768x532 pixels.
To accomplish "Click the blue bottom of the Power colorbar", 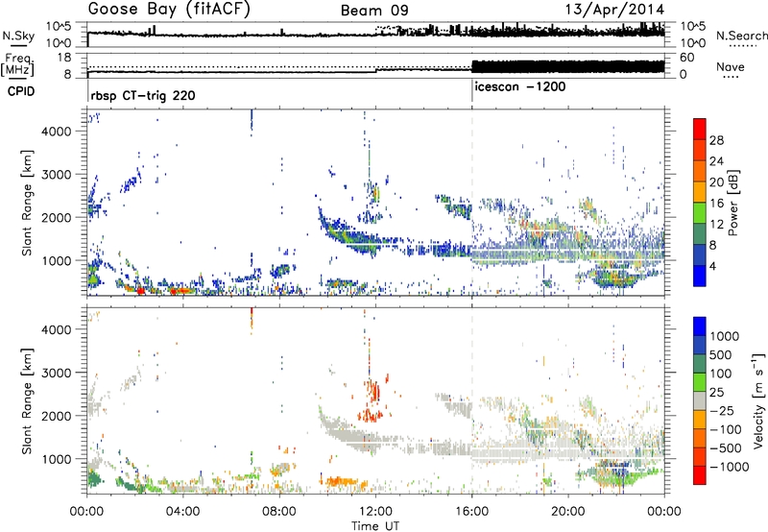I will [700, 276].
